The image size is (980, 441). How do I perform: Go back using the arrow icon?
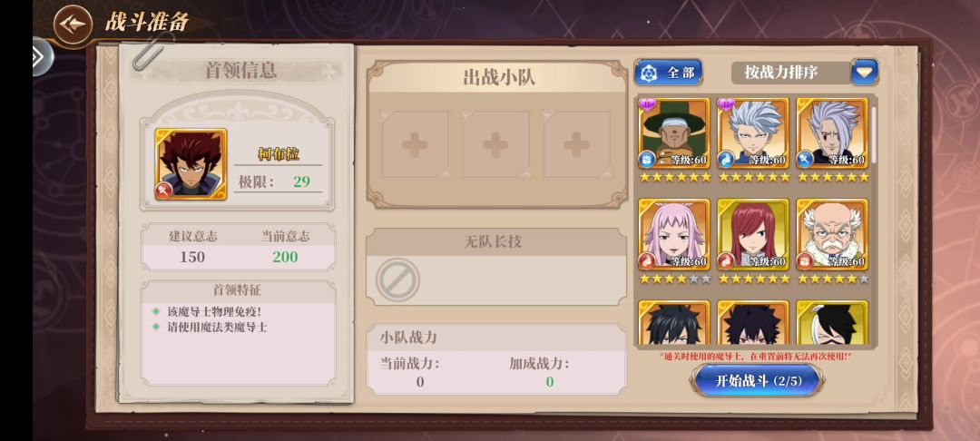coord(73,24)
